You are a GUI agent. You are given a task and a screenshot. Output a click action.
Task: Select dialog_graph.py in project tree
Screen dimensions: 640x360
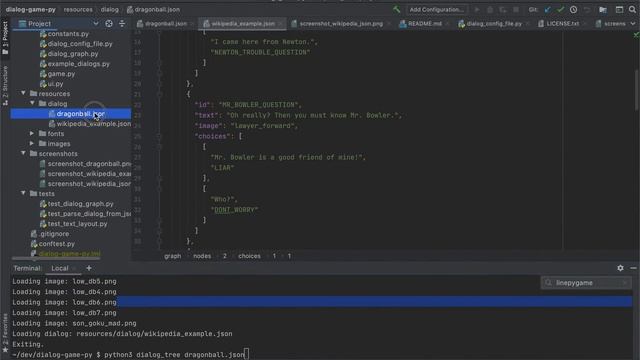pyautogui.click(x=73, y=53)
